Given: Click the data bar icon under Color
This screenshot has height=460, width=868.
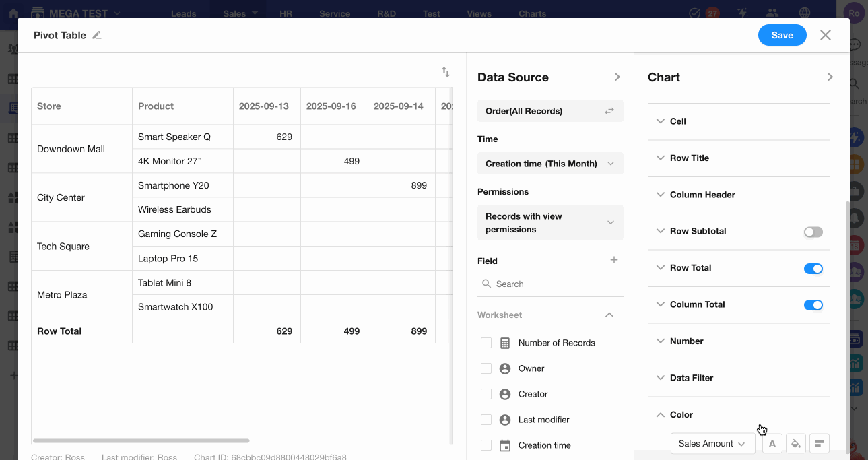Looking at the screenshot, I should point(819,443).
